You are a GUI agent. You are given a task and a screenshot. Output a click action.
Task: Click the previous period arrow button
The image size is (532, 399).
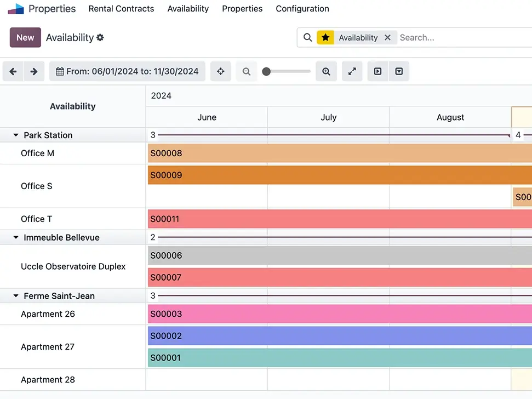[x=13, y=71]
